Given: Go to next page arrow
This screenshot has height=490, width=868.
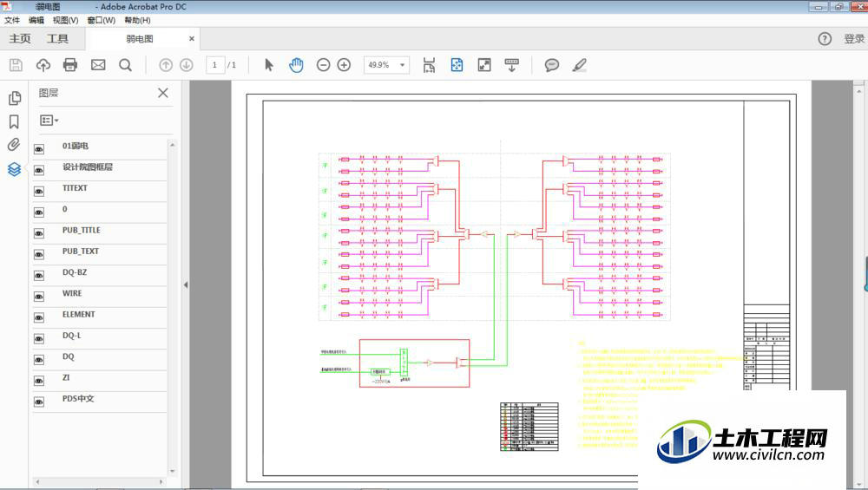Looking at the screenshot, I should pos(187,65).
